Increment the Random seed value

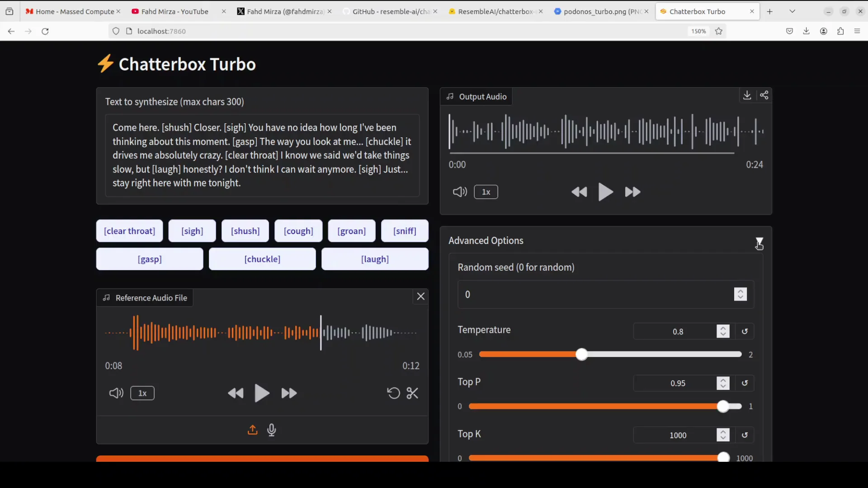pyautogui.click(x=741, y=291)
